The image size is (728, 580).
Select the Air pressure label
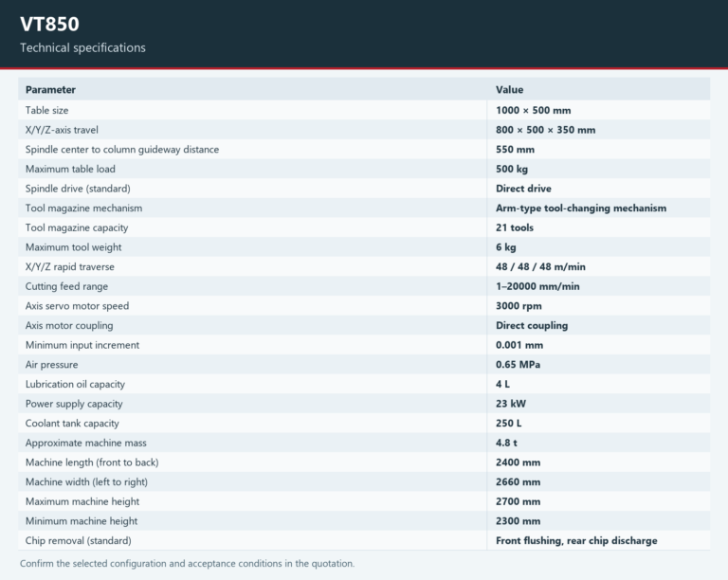51,365
